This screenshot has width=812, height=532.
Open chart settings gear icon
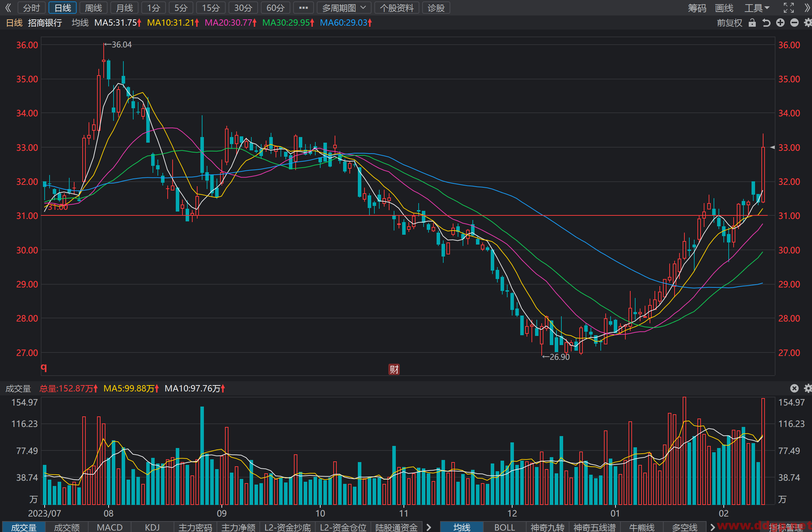click(x=808, y=23)
